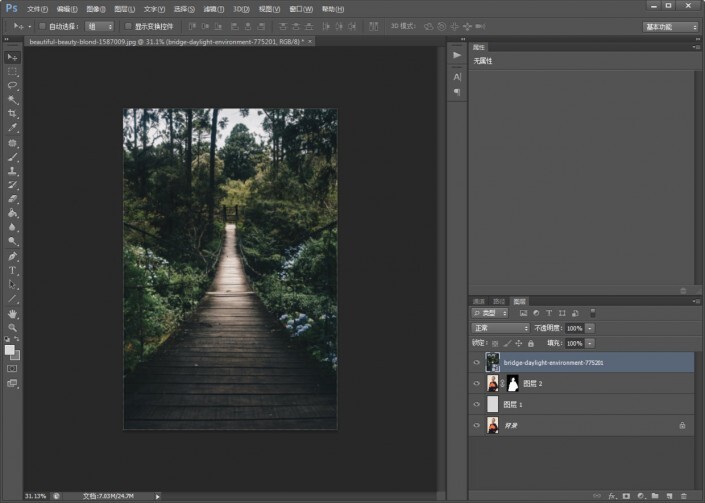
Task: Add layer style with the fx icon
Action: pyautogui.click(x=611, y=495)
